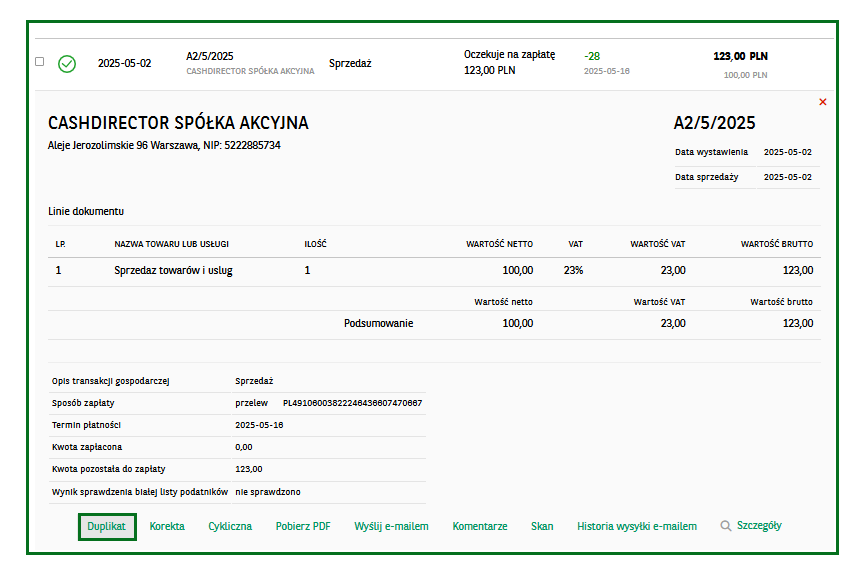Image resolution: width=867 pixels, height=580 pixels.
Task: Download invoice with Pobierz PDF
Action: [303, 526]
